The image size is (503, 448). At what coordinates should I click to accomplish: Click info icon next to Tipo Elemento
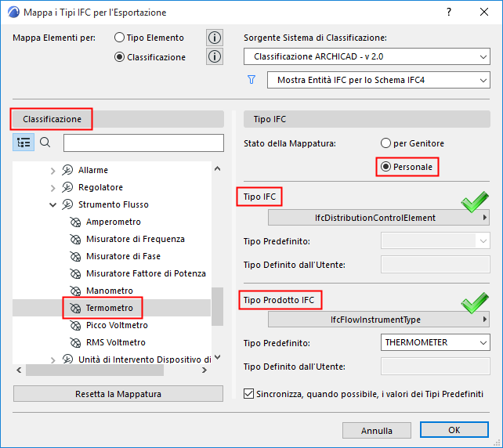pyautogui.click(x=215, y=38)
